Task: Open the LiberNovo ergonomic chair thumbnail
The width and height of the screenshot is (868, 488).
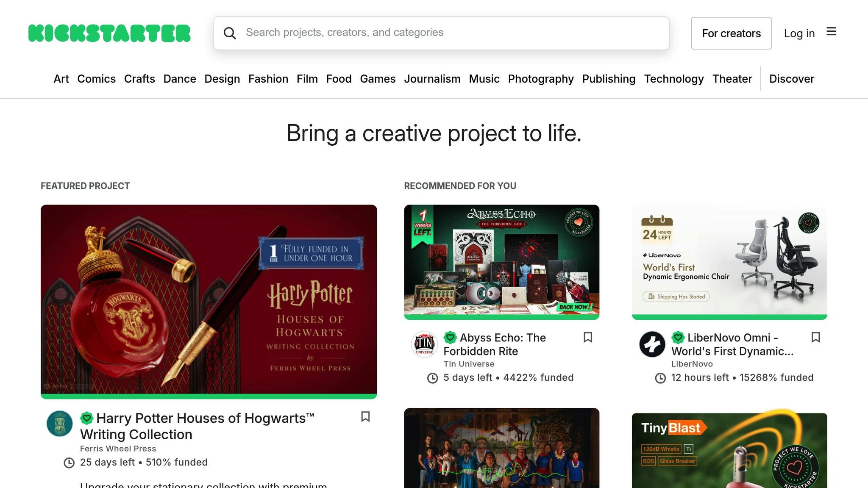Action: pos(729,260)
